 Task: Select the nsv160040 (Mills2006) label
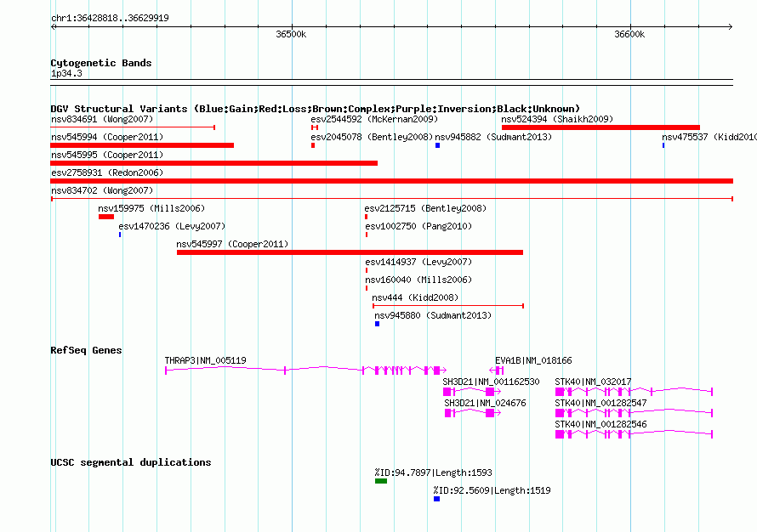418,280
